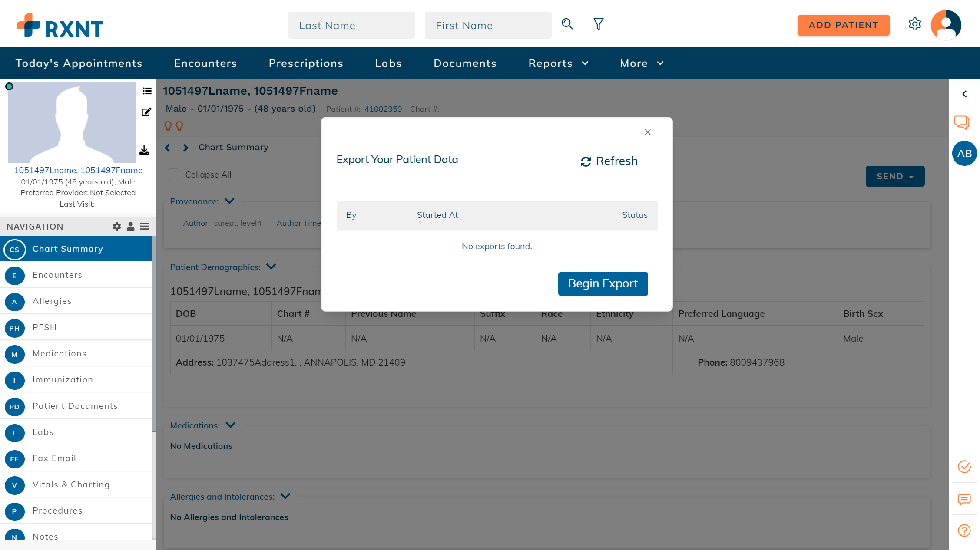
Task: Open the SEND dropdown button
Action: 895,176
